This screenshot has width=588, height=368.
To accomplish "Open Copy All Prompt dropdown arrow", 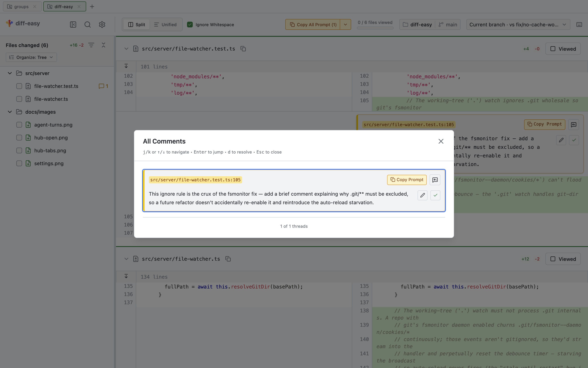I will point(345,25).
